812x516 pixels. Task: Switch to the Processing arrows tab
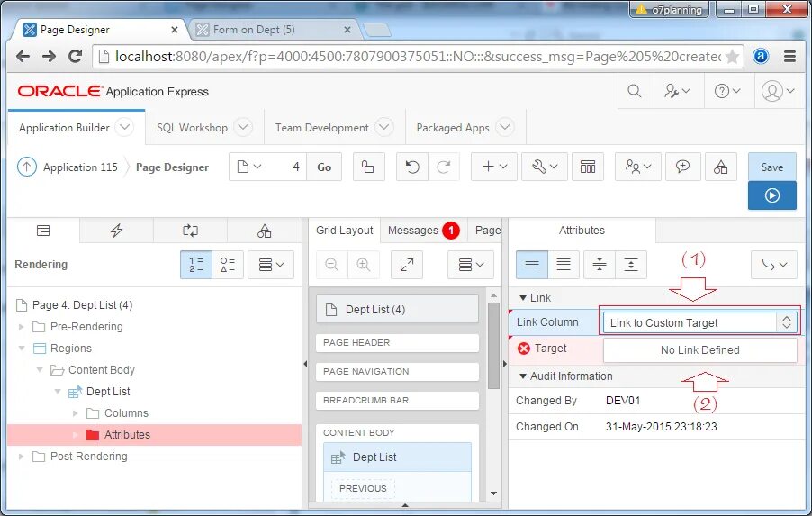coord(190,231)
